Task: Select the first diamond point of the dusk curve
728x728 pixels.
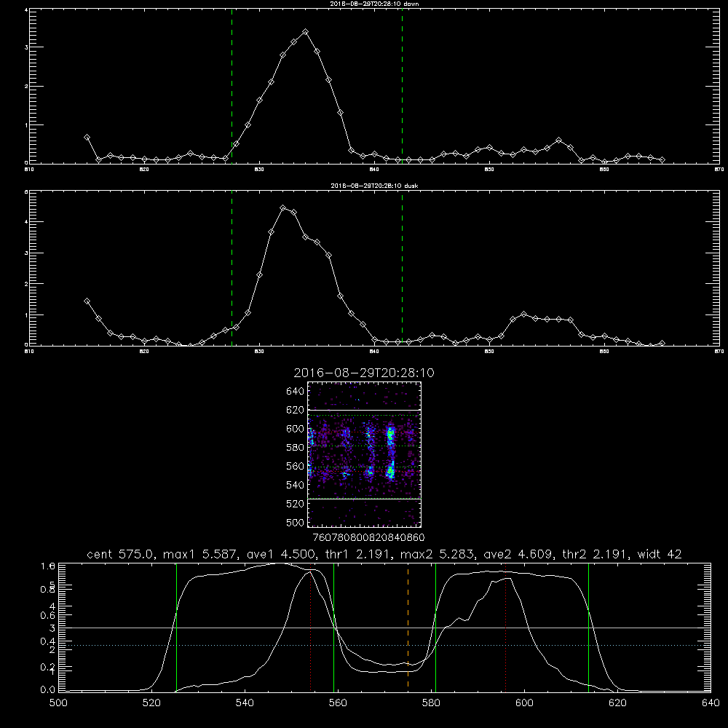Action: [87, 301]
